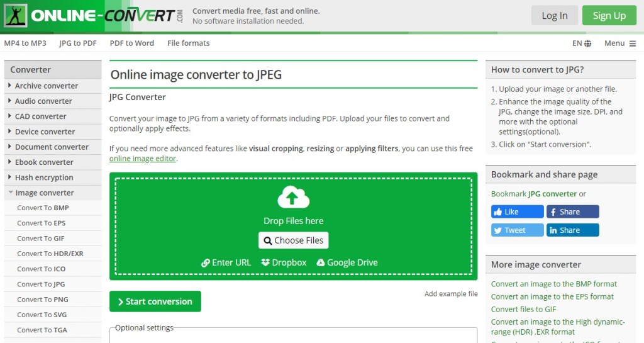
Task: Expand the Hash encryption section
Action: (43, 177)
